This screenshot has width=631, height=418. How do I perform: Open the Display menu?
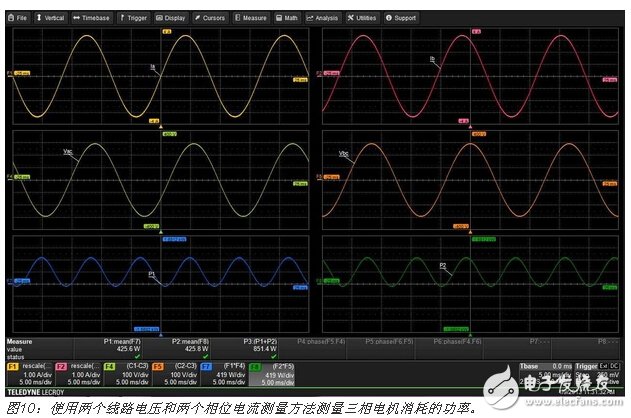point(171,17)
